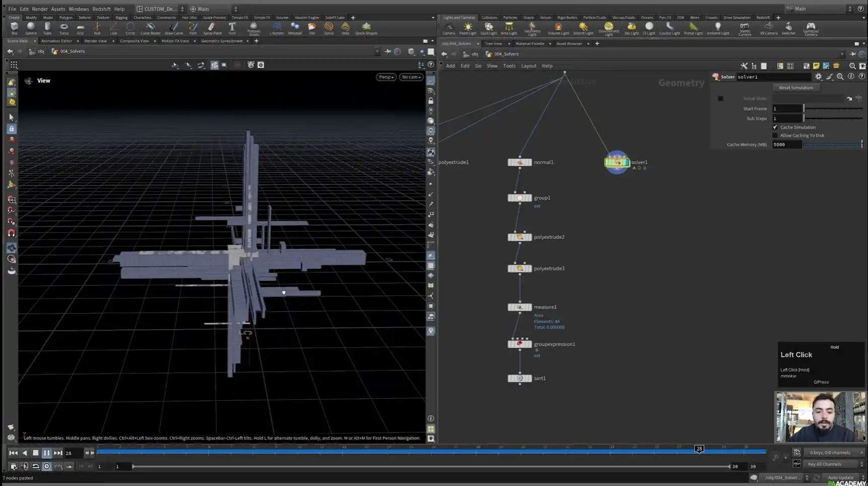The width and height of the screenshot is (868, 486).
Task: Open the network editor Layout menu
Action: (x=528, y=66)
